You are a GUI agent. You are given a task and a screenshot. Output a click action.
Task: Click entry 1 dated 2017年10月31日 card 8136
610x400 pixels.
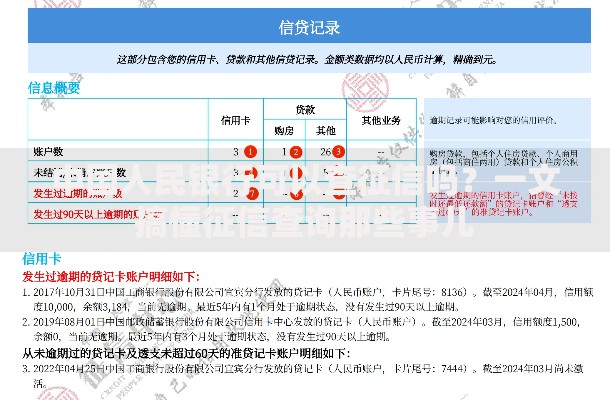click(308, 300)
